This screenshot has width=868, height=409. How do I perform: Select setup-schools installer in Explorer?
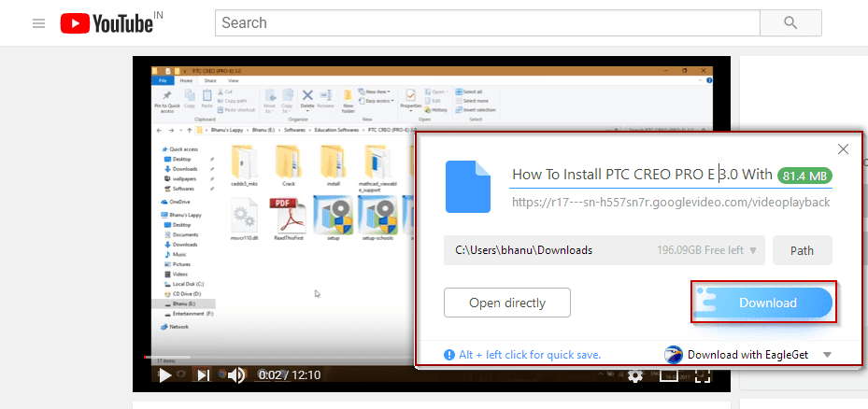tap(377, 218)
